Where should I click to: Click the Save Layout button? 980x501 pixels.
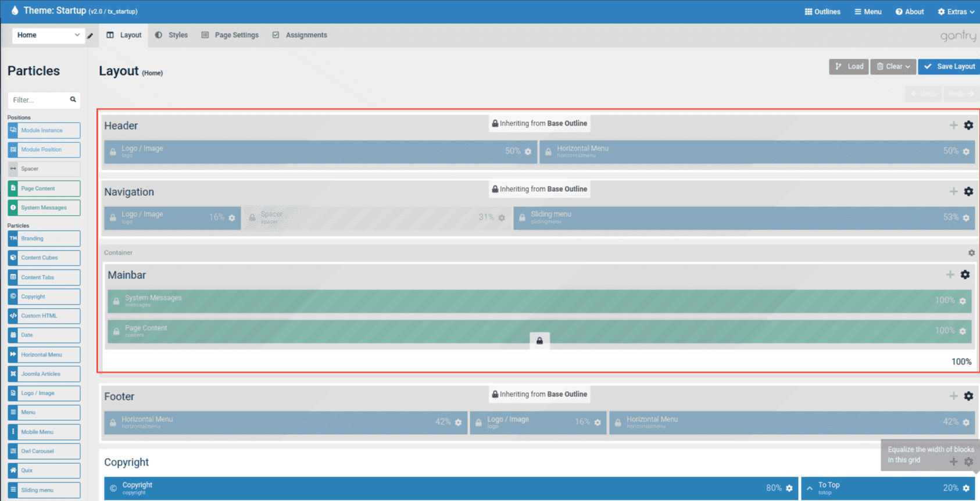tap(949, 67)
